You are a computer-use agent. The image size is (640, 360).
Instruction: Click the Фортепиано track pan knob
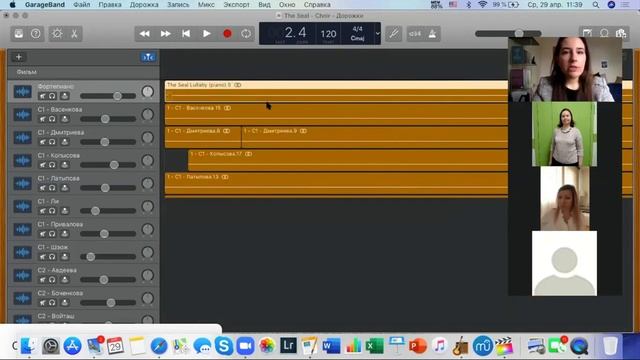point(148,92)
